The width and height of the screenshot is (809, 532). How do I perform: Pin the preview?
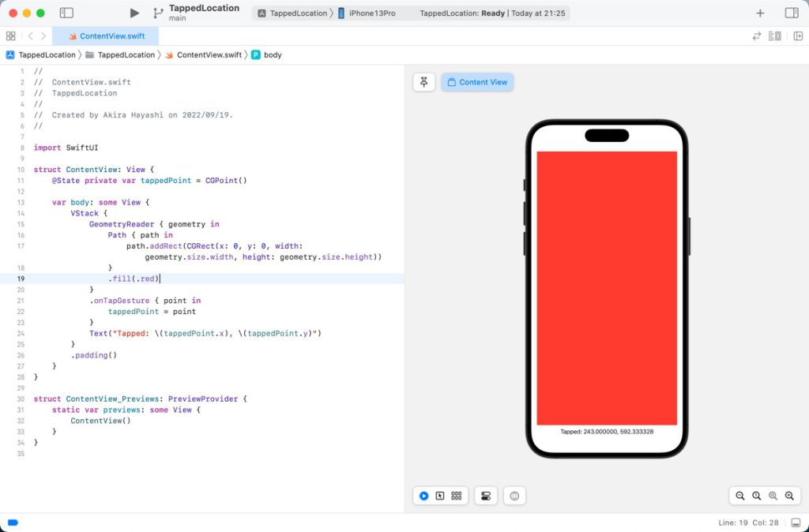click(424, 82)
